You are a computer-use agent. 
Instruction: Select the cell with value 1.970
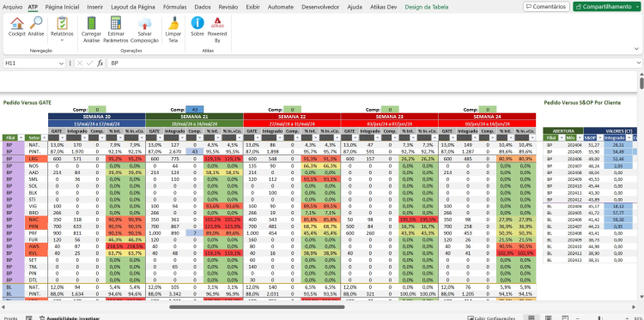[76, 151]
